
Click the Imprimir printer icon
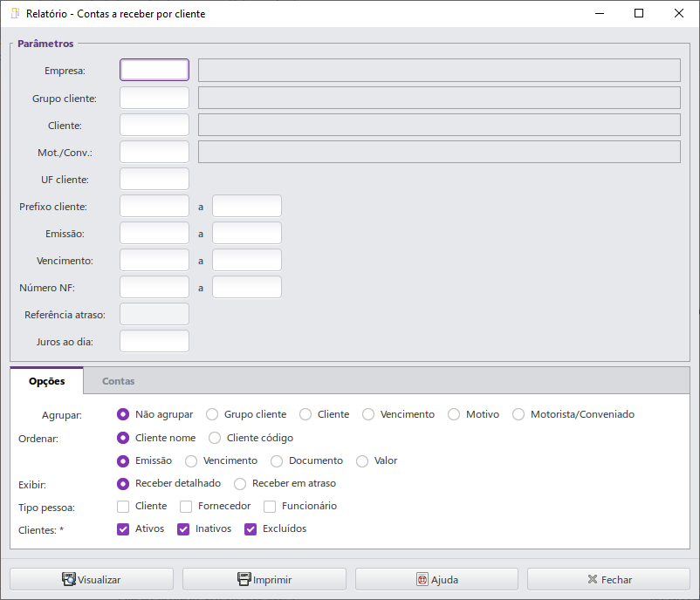click(244, 579)
